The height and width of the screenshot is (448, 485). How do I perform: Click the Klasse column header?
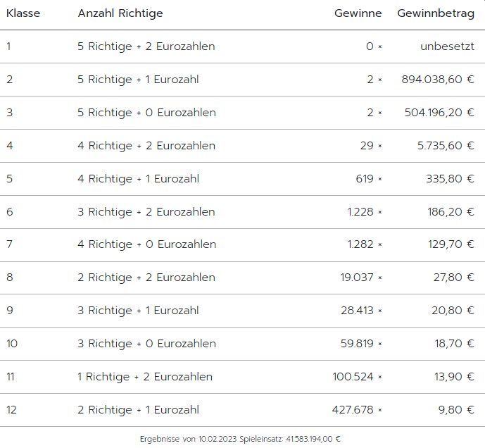23,13
